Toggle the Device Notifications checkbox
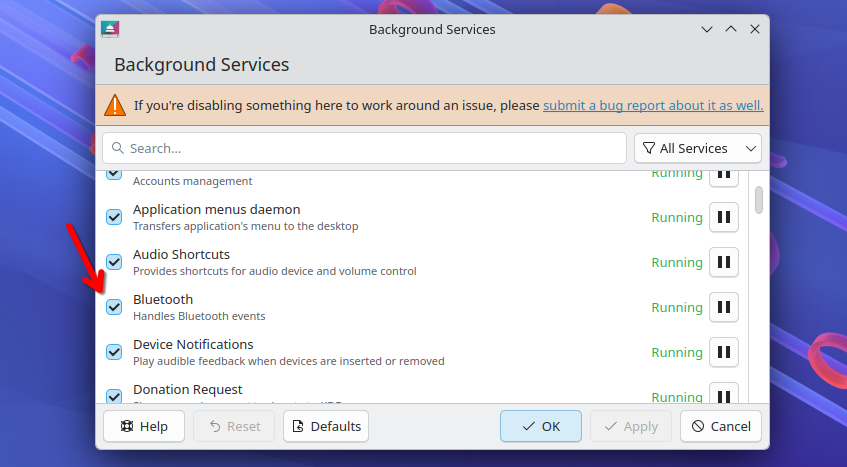 (114, 352)
